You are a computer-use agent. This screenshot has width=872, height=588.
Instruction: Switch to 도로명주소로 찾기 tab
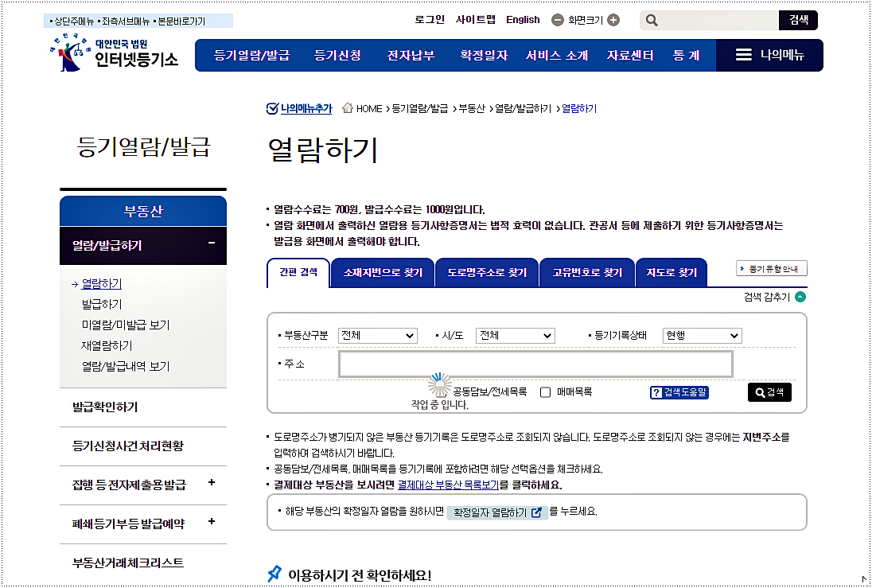pyautogui.click(x=487, y=273)
